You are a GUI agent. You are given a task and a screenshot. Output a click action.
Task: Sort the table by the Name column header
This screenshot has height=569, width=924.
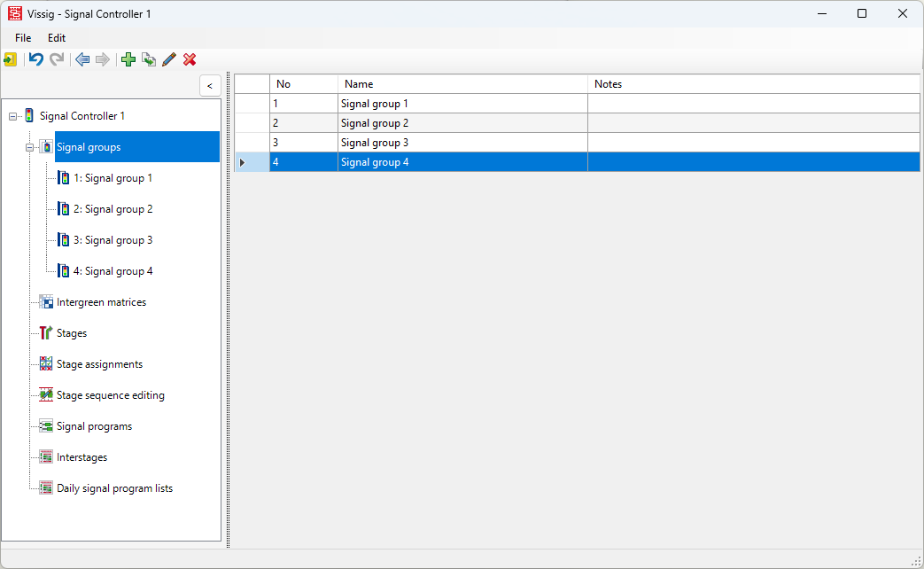click(x=461, y=84)
